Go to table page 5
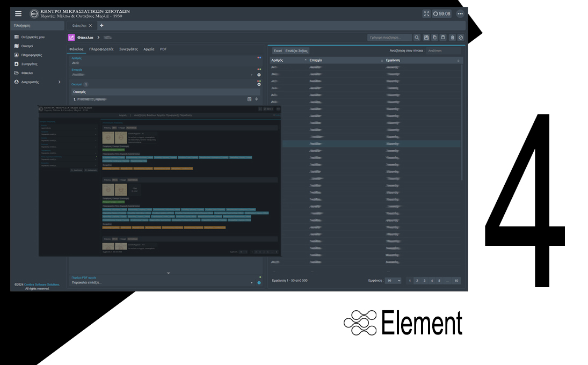 pos(439,281)
